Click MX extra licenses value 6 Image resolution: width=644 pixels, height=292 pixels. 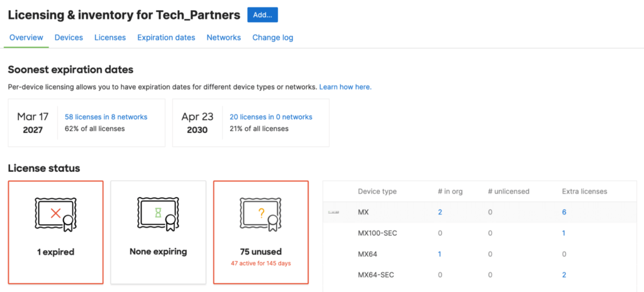[x=564, y=212]
